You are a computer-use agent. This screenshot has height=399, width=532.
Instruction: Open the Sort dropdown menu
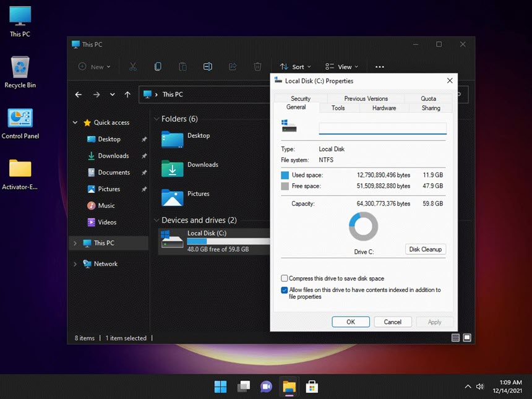click(295, 67)
